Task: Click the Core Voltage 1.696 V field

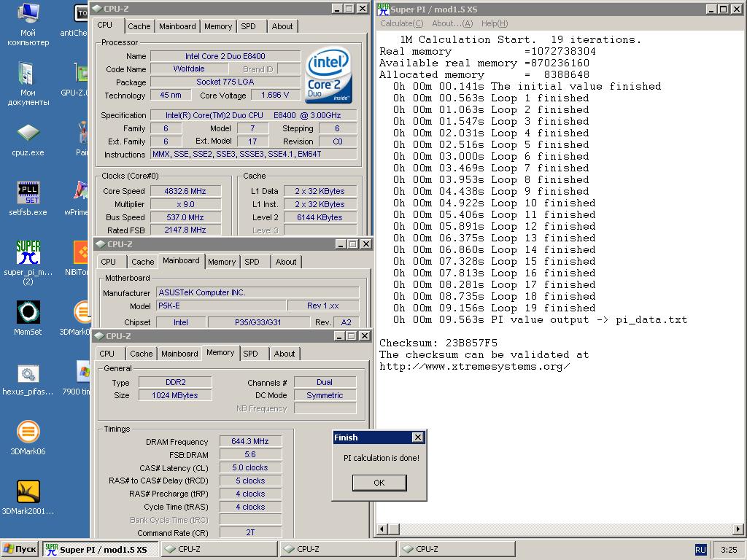Action: tap(275, 96)
